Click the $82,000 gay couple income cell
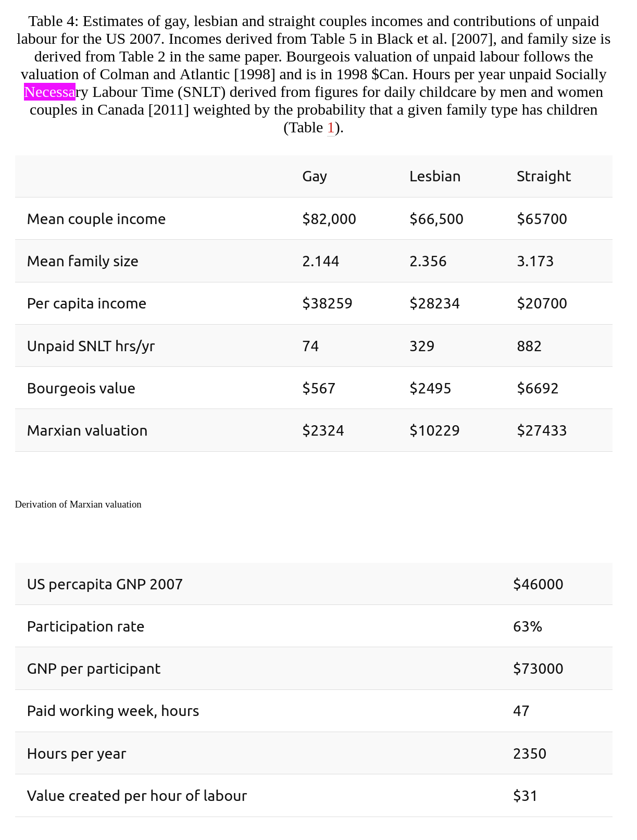This screenshot has width=637, height=840. coord(329,219)
